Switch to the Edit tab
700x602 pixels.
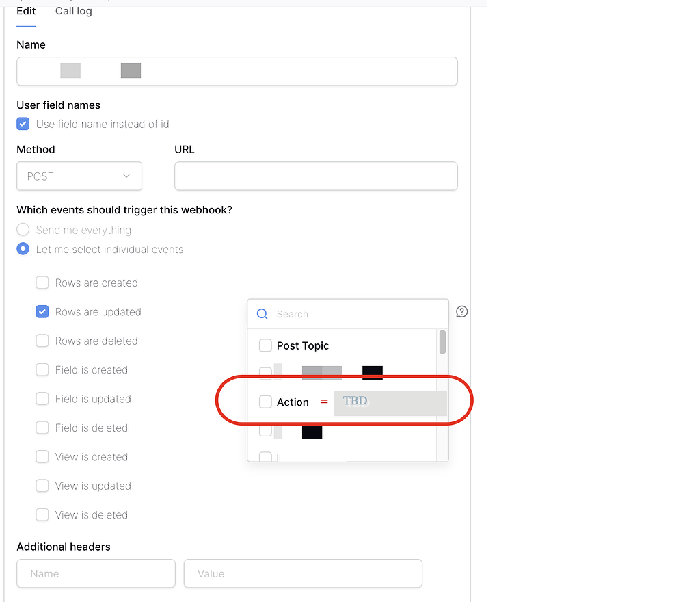pyautogui.click(x=26, y=11)
